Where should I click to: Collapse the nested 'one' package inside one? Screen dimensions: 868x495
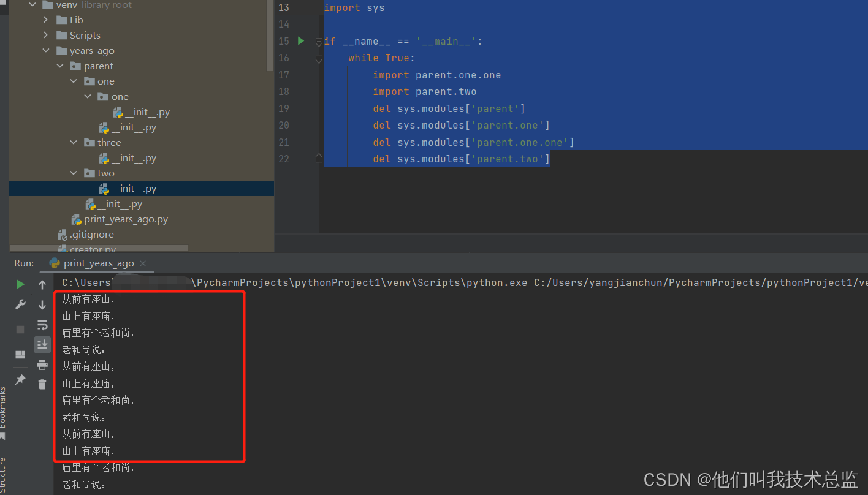(88, 96)
